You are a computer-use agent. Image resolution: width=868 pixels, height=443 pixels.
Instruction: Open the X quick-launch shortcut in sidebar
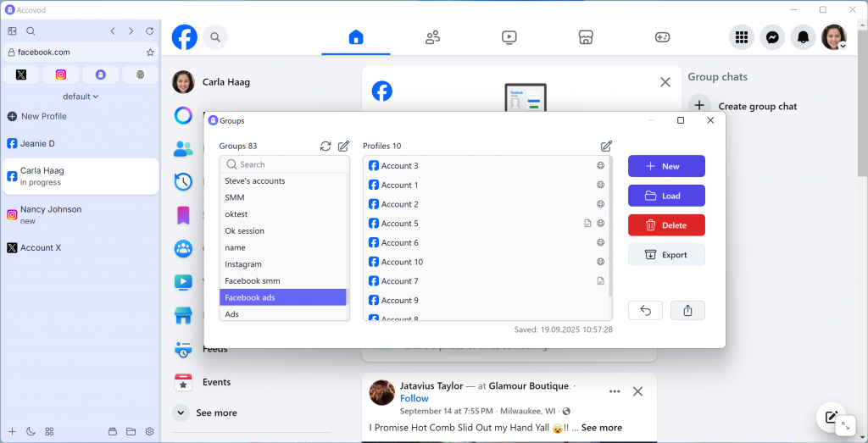coord(21,75)
